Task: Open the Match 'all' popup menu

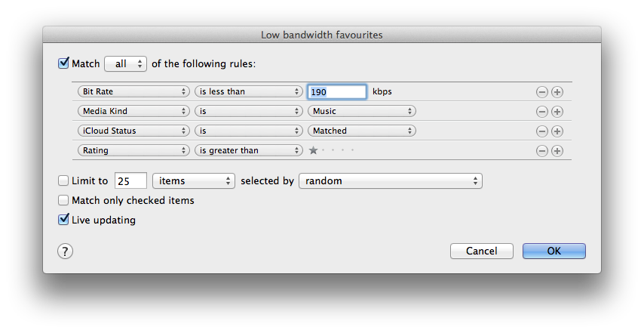Action: (126, 64)
